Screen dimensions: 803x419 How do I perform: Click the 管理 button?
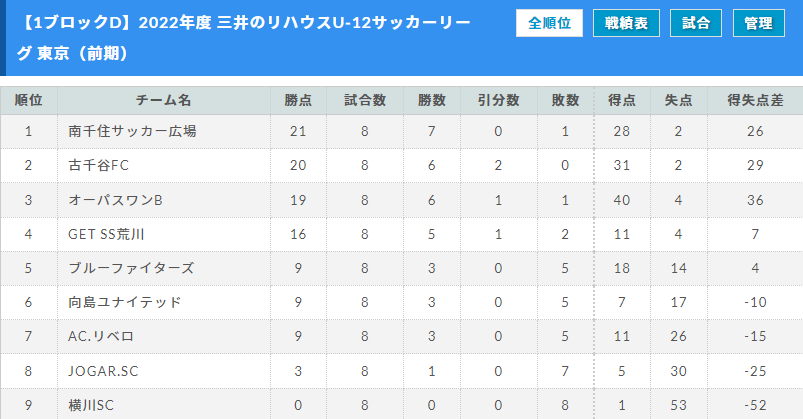pos(758,23)
